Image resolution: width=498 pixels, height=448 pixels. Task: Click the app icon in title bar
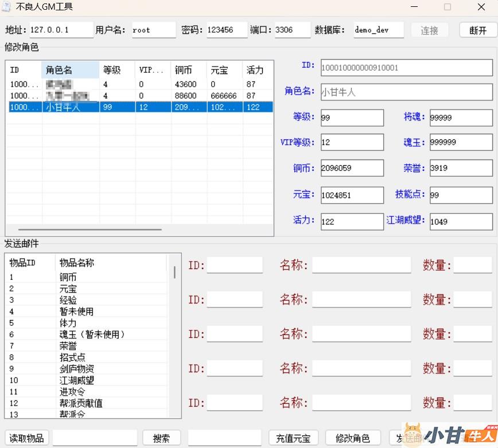tap(6, 7)
